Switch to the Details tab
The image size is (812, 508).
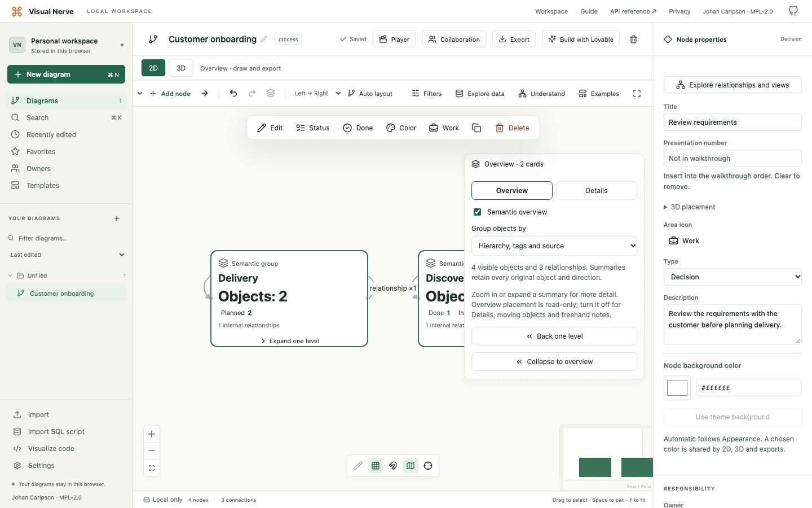pos(596,190)
